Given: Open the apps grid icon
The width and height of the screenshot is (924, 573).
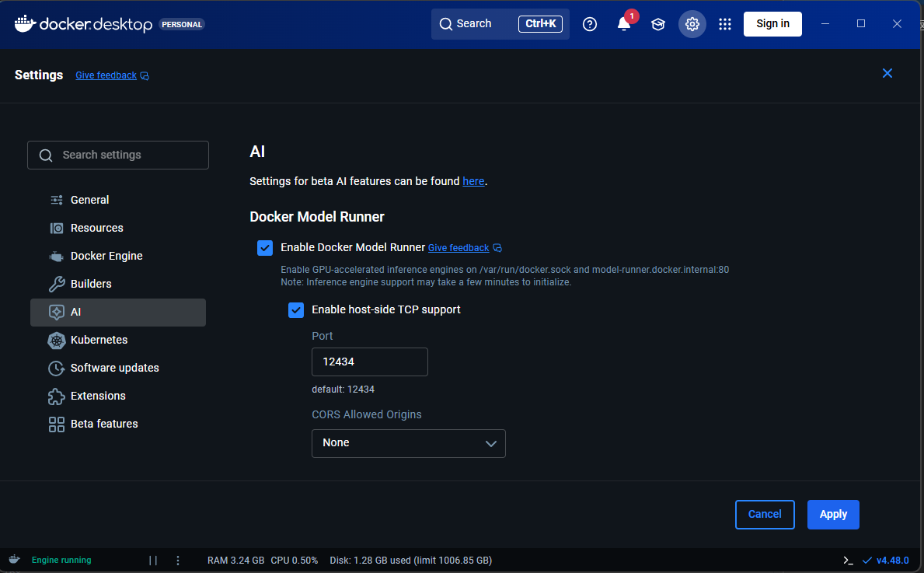Looking at the screenshot, I should [x=725, y=24].
